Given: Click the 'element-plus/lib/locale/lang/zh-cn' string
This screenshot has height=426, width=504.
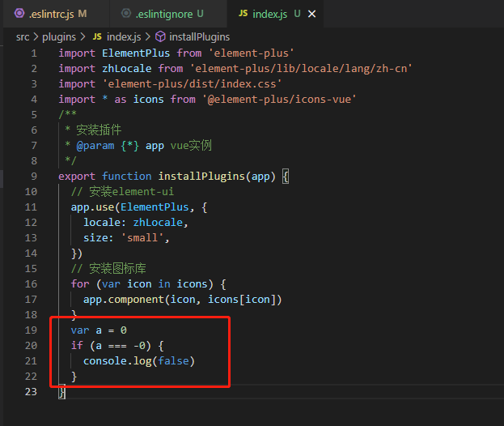Looking at the screenshot, I should tap(301, 69).
